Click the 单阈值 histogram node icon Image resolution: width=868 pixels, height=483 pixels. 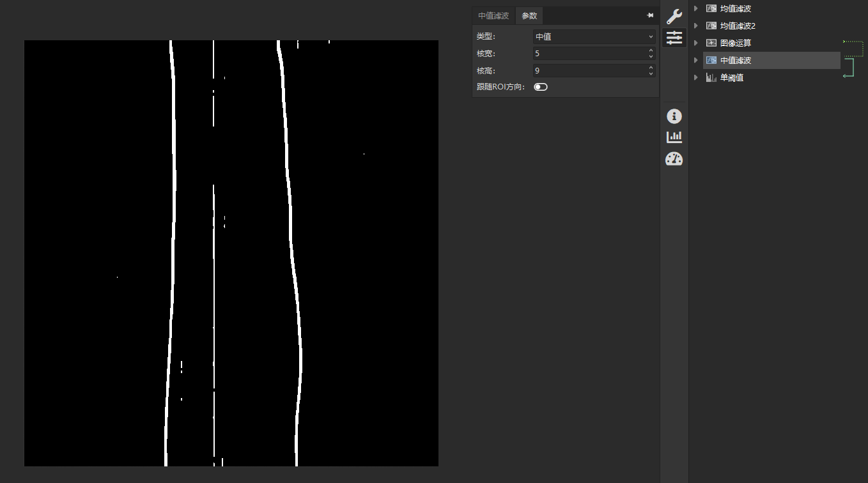point(711,77)
